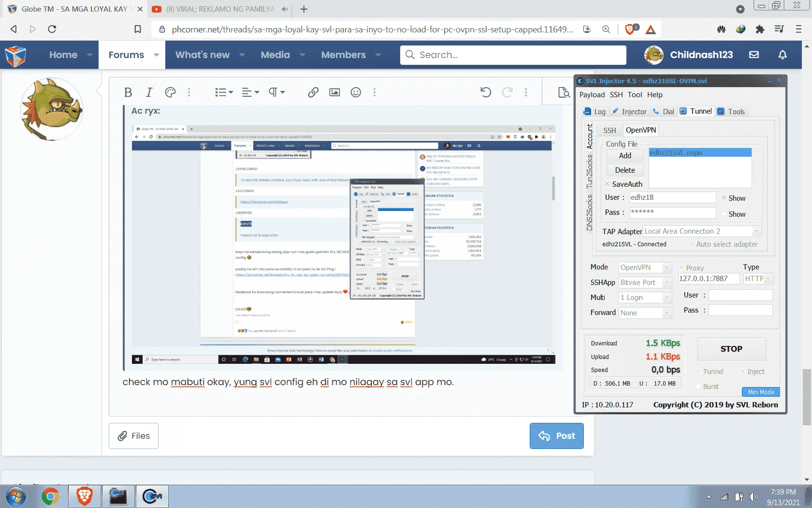Viewport: 812px width, 508px height.
Task: Click the Delete config file button
Action: coord(625,170)
